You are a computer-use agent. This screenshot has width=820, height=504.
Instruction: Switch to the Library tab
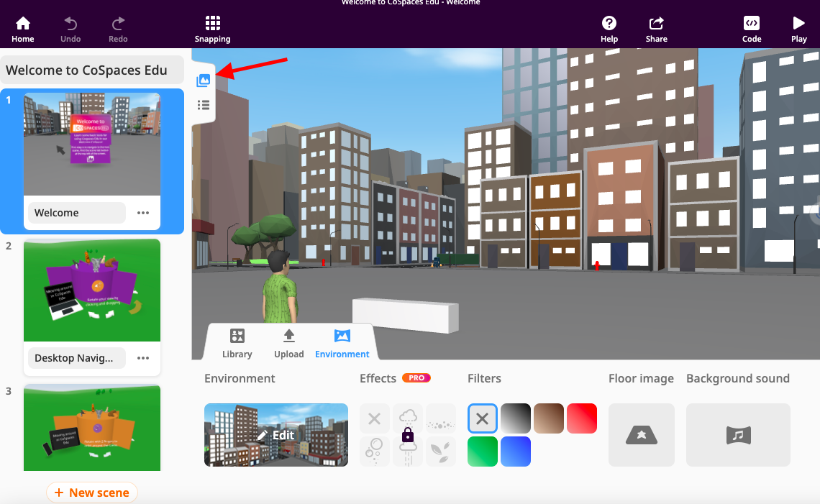coord(237,344)
